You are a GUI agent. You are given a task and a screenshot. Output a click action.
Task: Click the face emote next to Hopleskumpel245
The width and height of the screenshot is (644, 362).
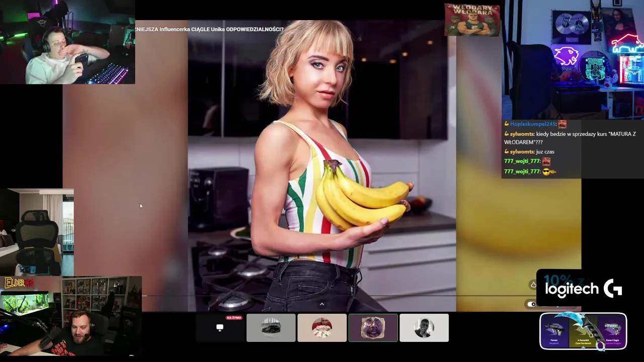tap(562, 124)
